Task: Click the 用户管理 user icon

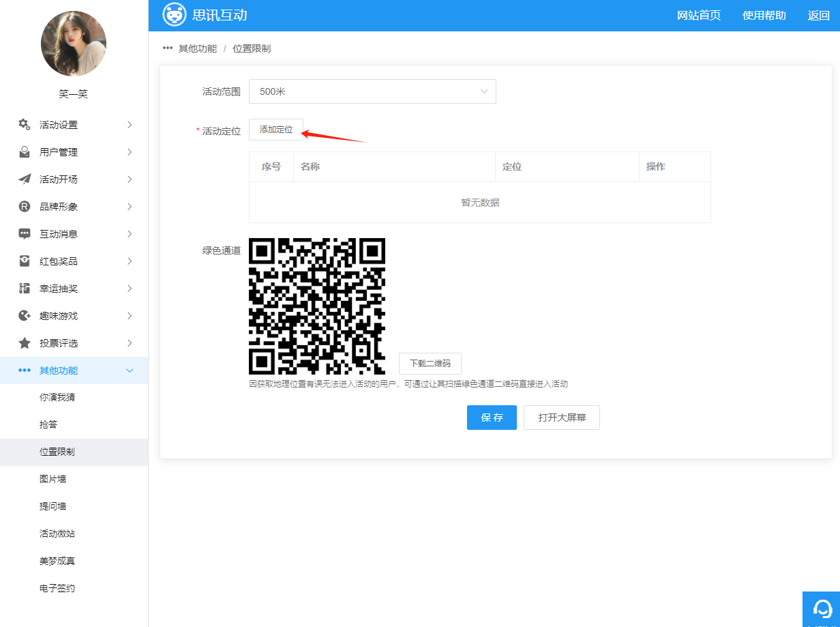Action: tap(25, 152)
